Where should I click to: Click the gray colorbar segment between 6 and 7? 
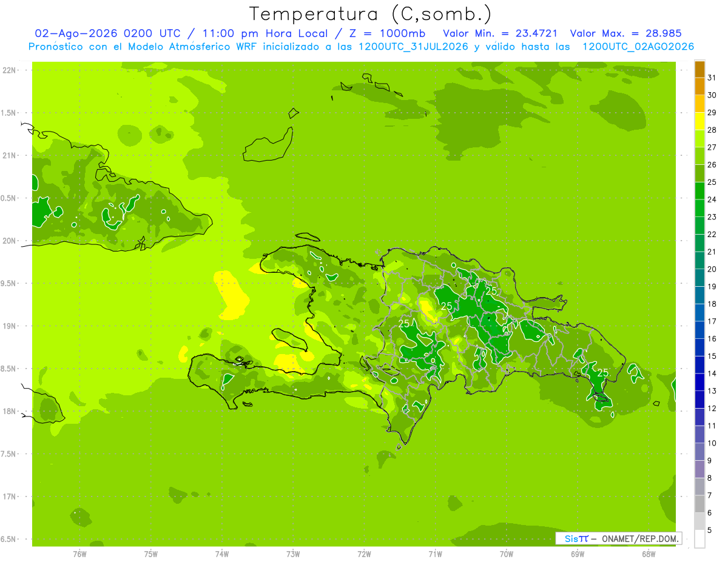(x=699, y=504)
